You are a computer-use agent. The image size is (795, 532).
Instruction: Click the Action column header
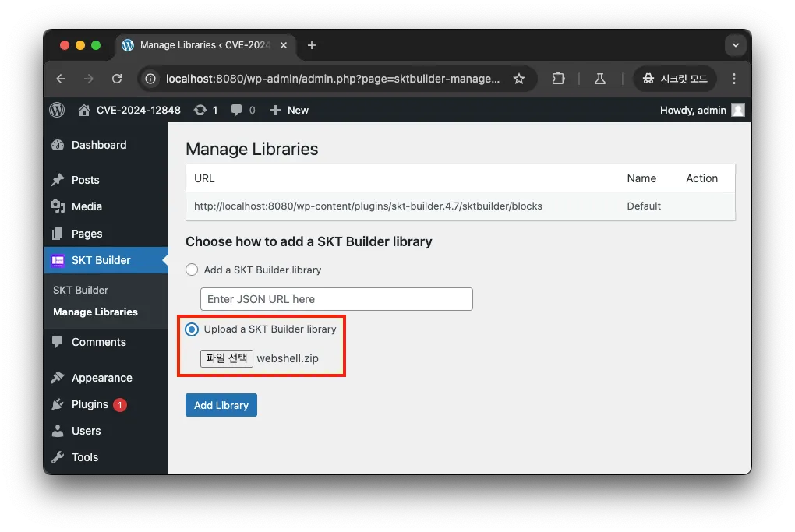pos(701,178)
